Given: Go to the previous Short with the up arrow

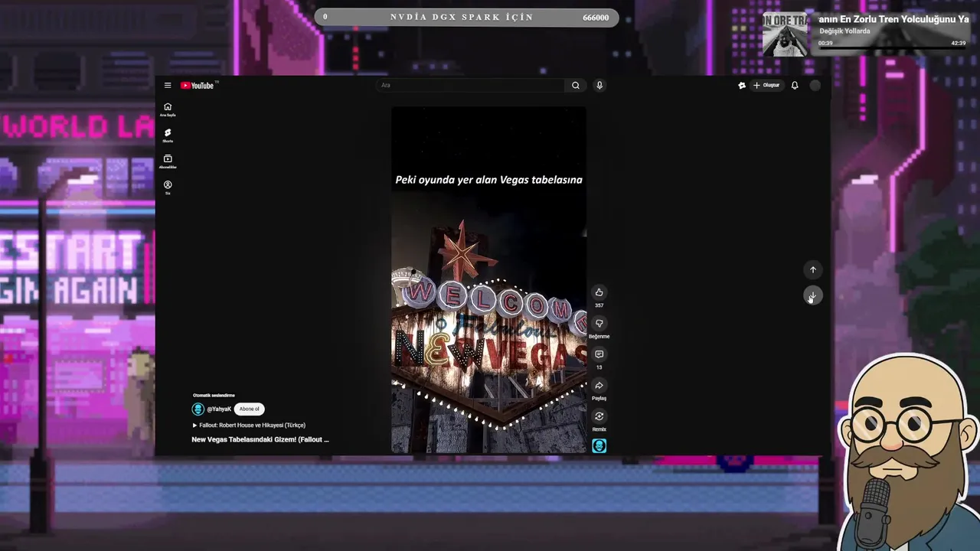Looking at the screenshot, I should (x=813, y=269).
